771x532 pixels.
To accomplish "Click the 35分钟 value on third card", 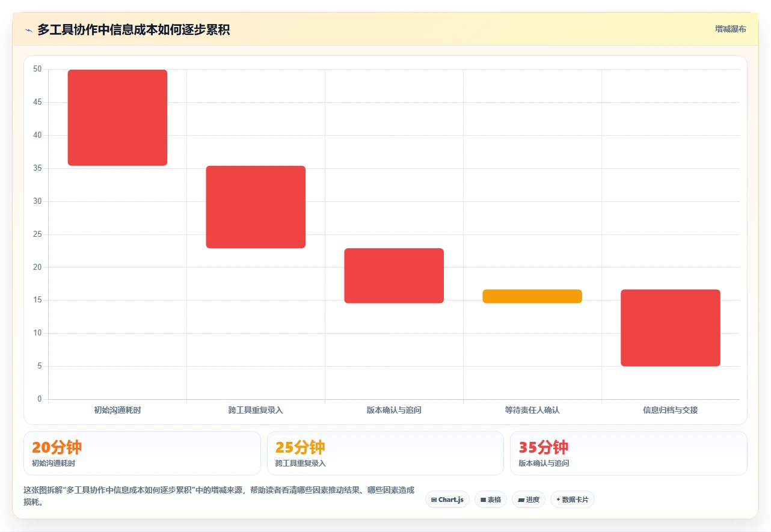I will (543, 447).
